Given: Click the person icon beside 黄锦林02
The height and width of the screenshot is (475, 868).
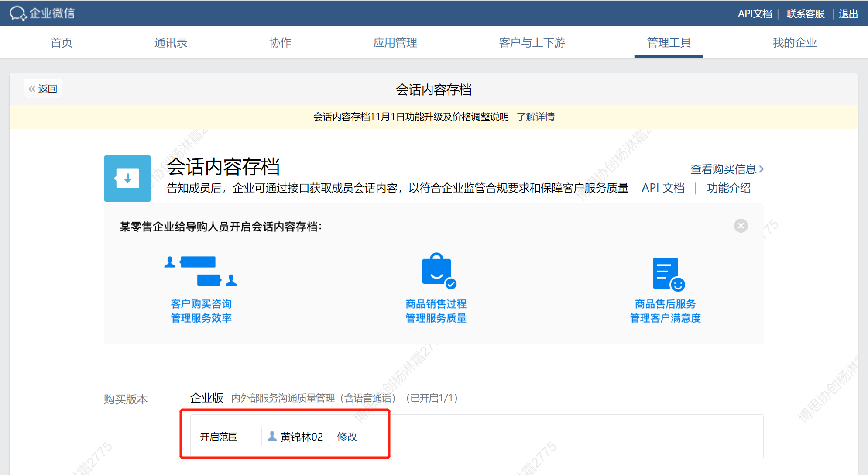Looking at the screenshot, I should 272,436.
